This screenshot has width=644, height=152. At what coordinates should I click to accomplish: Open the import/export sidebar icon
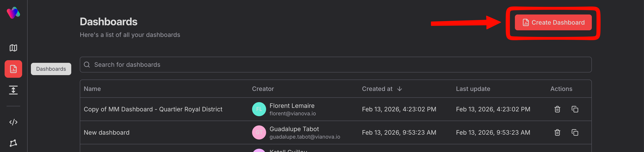click(x=13, y=90)
